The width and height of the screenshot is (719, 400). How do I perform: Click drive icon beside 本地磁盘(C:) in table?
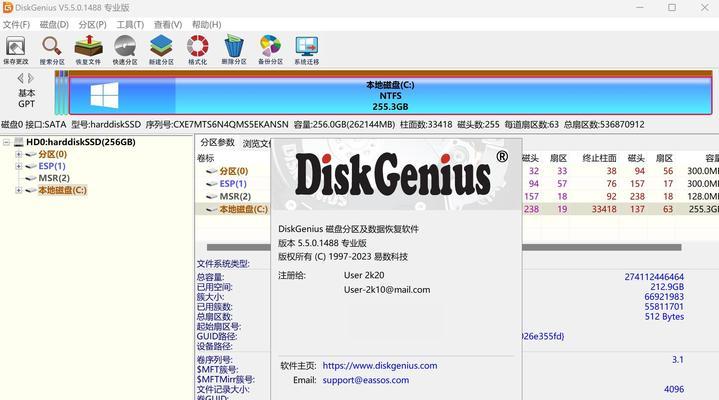(x=212, y=209)
